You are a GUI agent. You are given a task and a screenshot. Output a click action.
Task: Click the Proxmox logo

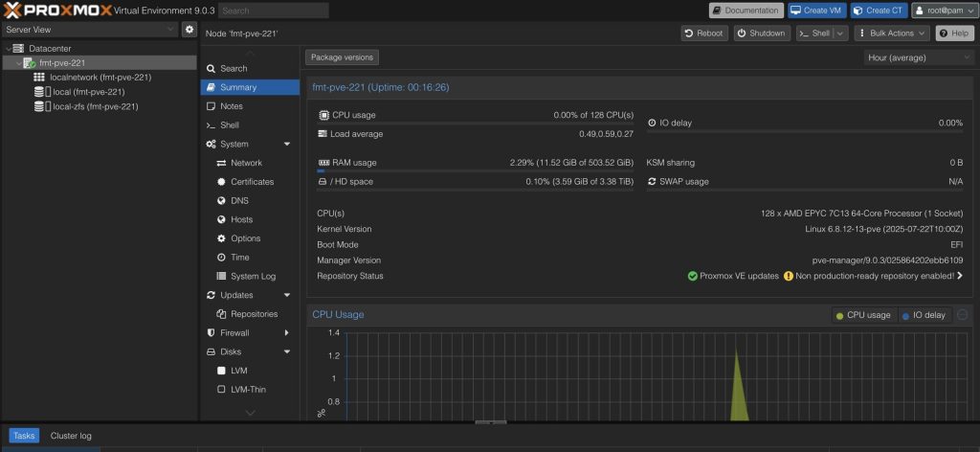(57, 10)
